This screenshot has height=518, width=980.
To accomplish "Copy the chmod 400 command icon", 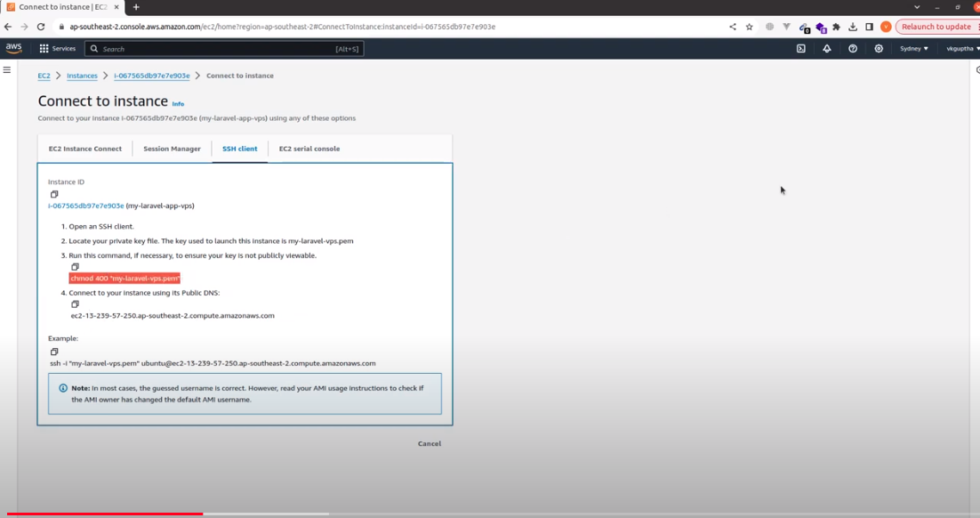I will pos(75,266).
